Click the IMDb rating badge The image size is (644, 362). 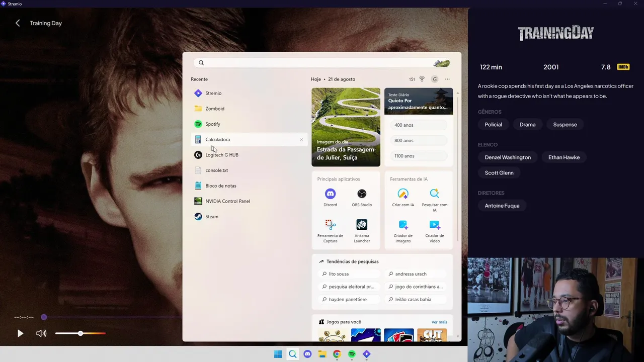tap(623, 67)
